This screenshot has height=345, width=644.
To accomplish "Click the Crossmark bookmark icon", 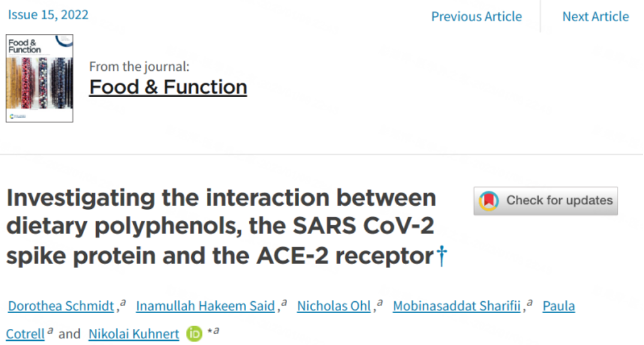I will [x=490, y=201].
